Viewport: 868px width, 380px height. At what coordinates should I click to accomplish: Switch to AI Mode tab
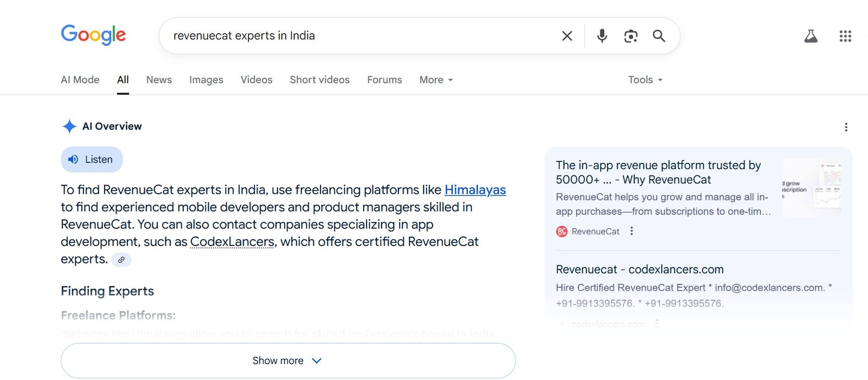pyautogui.click(x=80, y=80)
